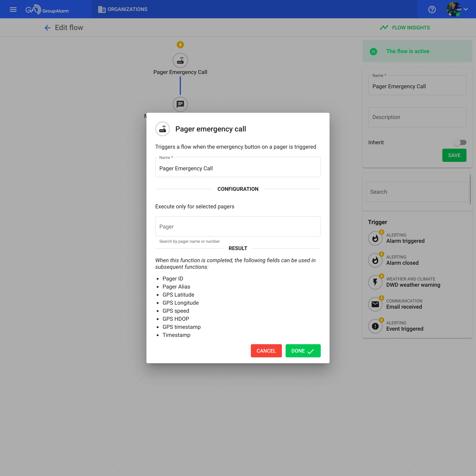Select the Pager Emergency Call node icon
This screenshot has height=476, width=476.
(x=180, y=60)
